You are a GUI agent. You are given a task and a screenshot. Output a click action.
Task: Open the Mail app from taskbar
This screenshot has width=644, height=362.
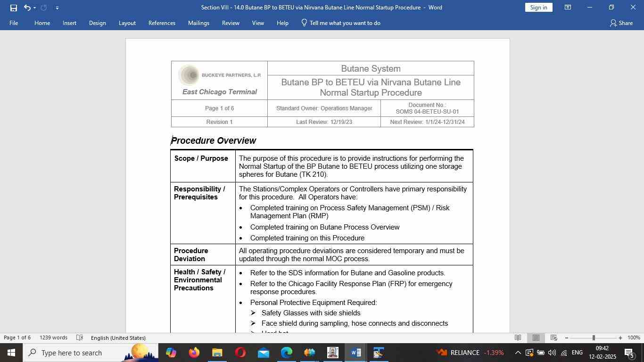pyautogui.click(x=263, y=353)
